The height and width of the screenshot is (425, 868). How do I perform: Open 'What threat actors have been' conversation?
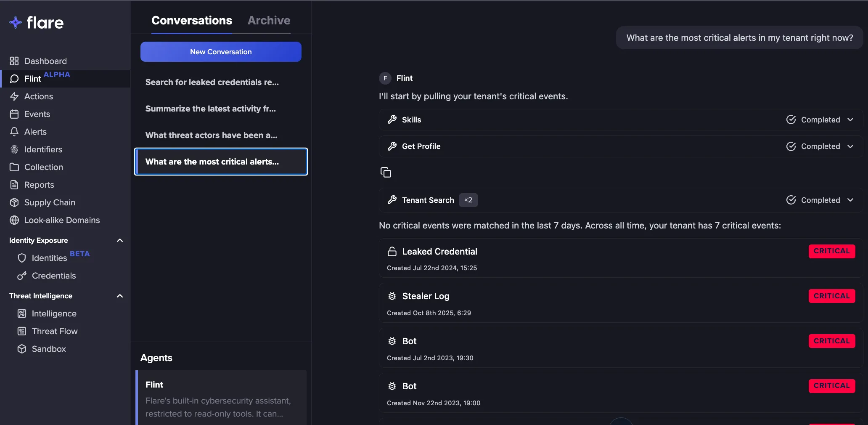coord(221,135)
